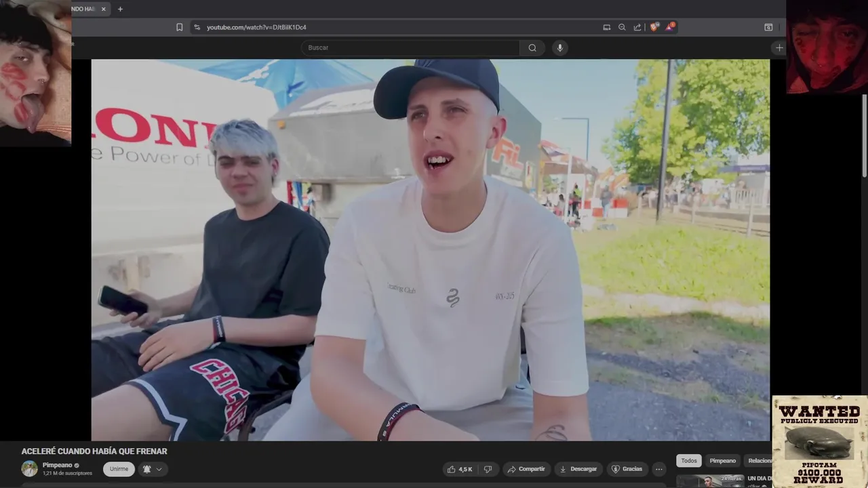The image size is (868, 488).
Task: Open site settings icon beside the URL
Action: pos(197,27)
